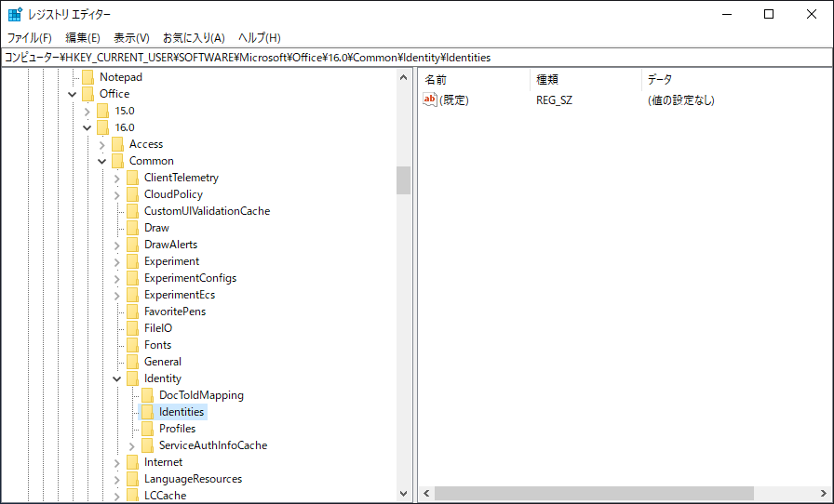Viewport: 834px width, 504px height.
Task: Click the Registry Editor title bar icon
Action: click(x=15, y=14)
